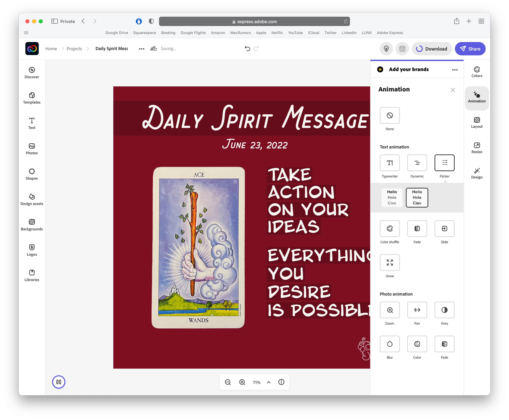Open the schedule calendar icon
Viewport: 509px width, 420px height.
tap(402, 49)
